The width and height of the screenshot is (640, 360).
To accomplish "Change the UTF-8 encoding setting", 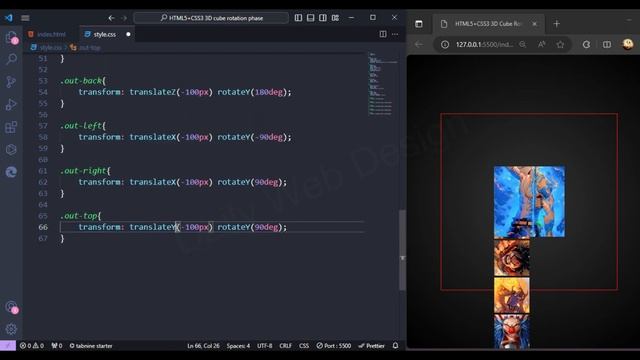I will (x=264, y=346).
